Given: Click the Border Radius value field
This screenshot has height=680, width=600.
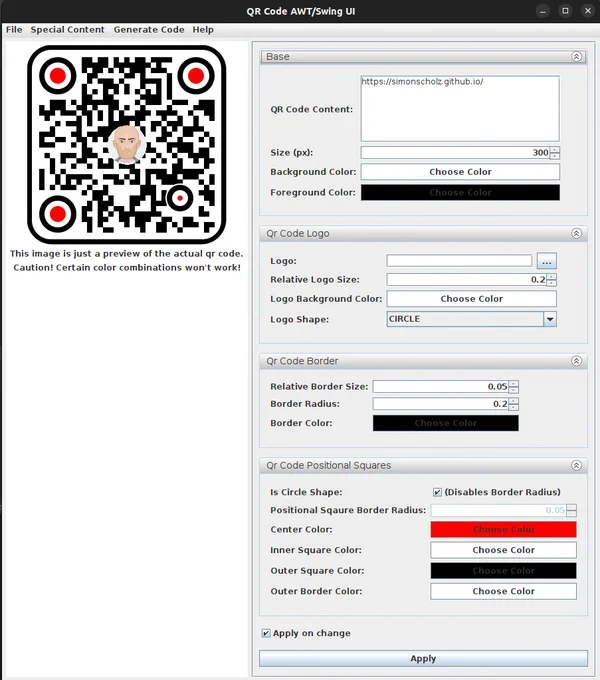Looking at the screenshot, I should click(x=440, y=404).
